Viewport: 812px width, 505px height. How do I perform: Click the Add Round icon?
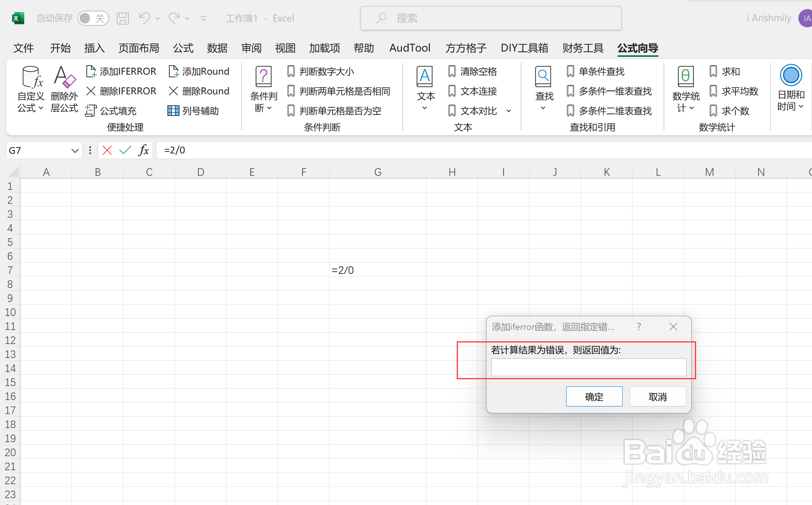[173, 71]
